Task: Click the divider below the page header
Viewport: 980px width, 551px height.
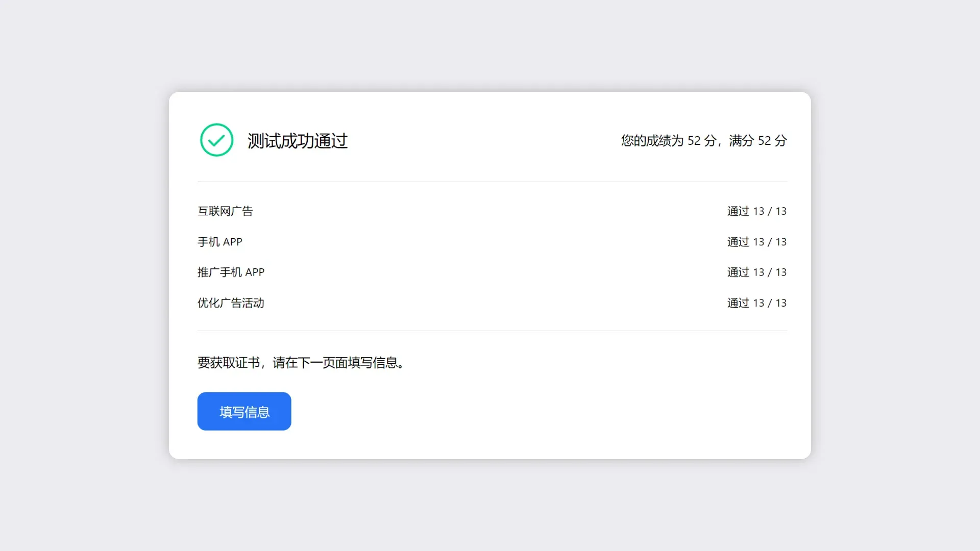Action: [492, 181]
